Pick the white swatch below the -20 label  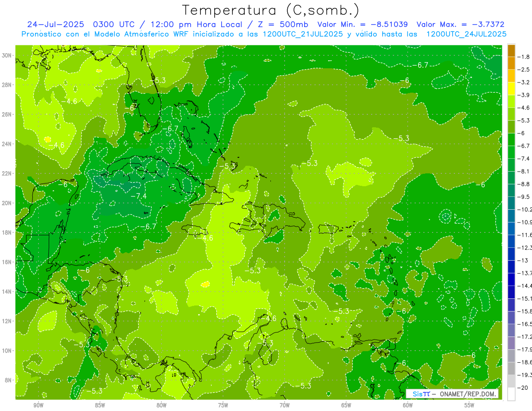coord(511,394)
